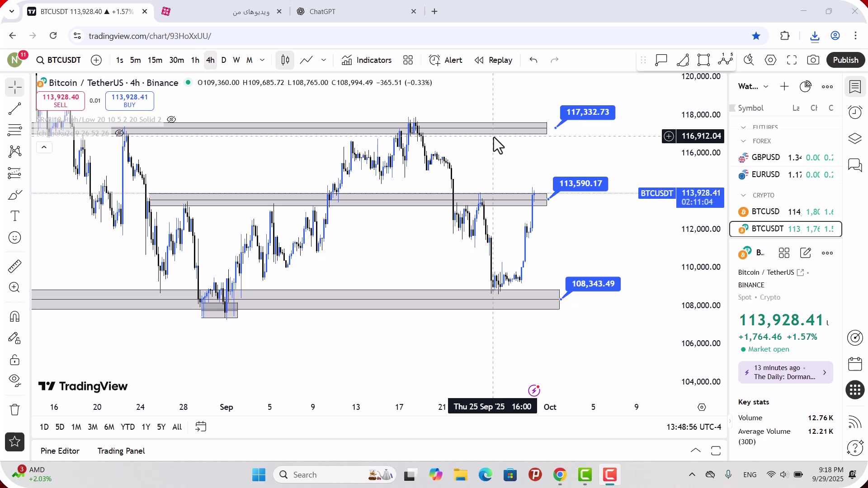Screen dimensions: 868x488
Task: Toggle stay in drawing mode
Action: click(15, 338)
